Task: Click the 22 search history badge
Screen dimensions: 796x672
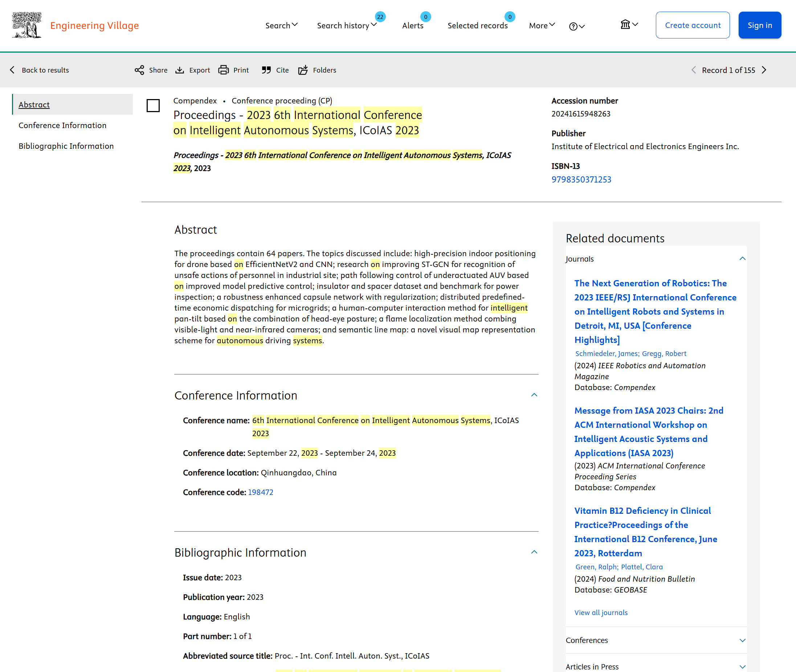Action: click(x=380, y=17)
